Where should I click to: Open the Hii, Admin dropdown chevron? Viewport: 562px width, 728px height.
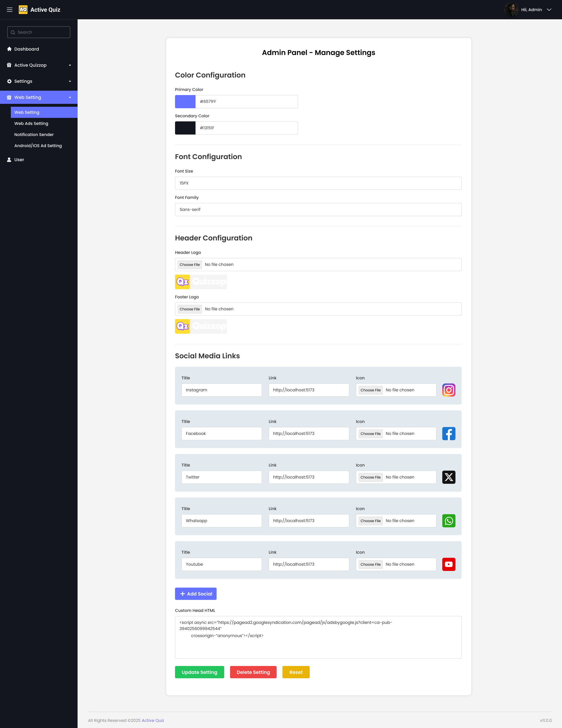(x=549, y=10)
